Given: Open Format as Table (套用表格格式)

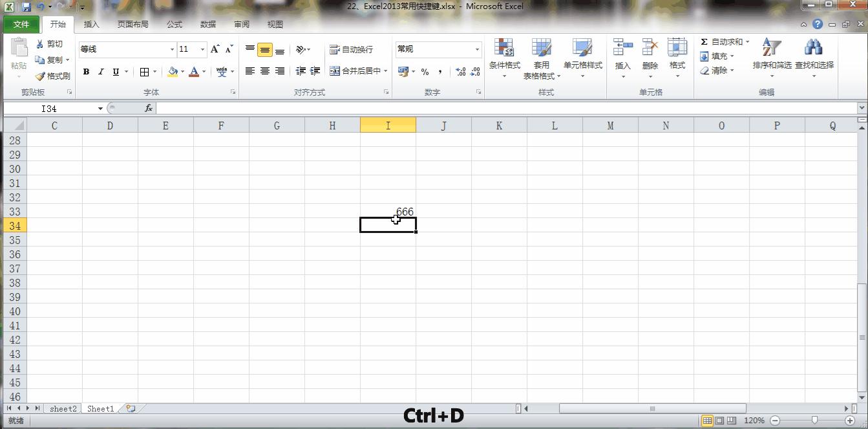Looking at the screenshot, I should coord(542,58).
